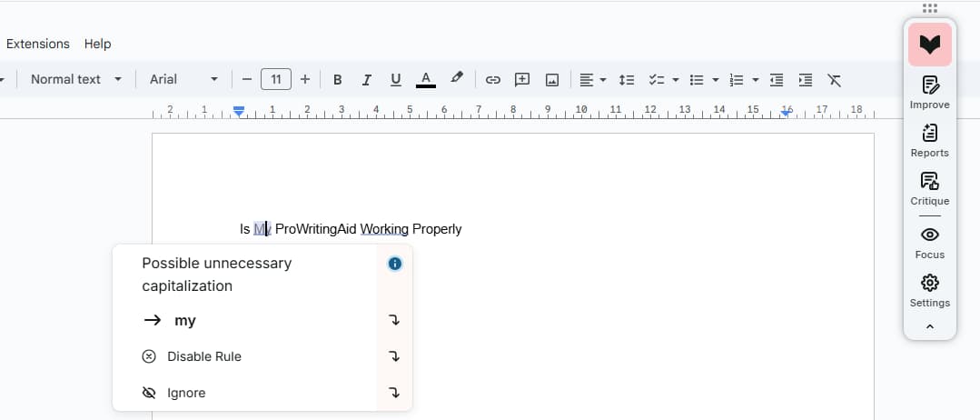Click the clear formatting icon
The image size is (980, 420).
point(835,79)
